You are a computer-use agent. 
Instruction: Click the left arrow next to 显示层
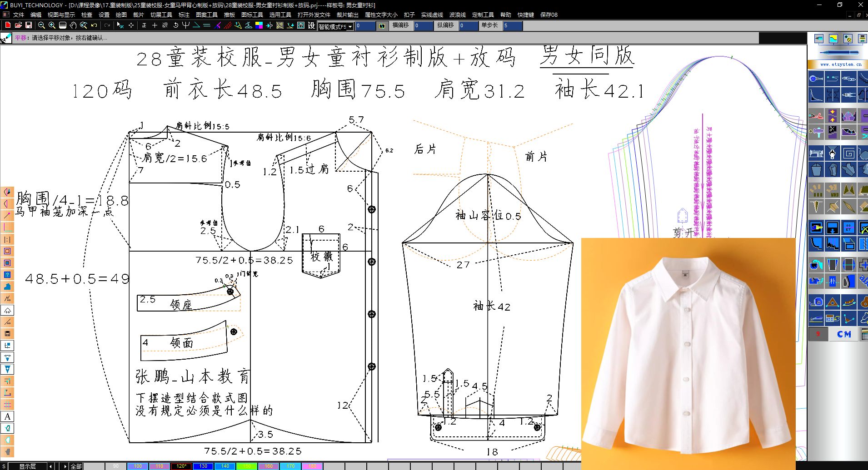[x=51, y=466]
